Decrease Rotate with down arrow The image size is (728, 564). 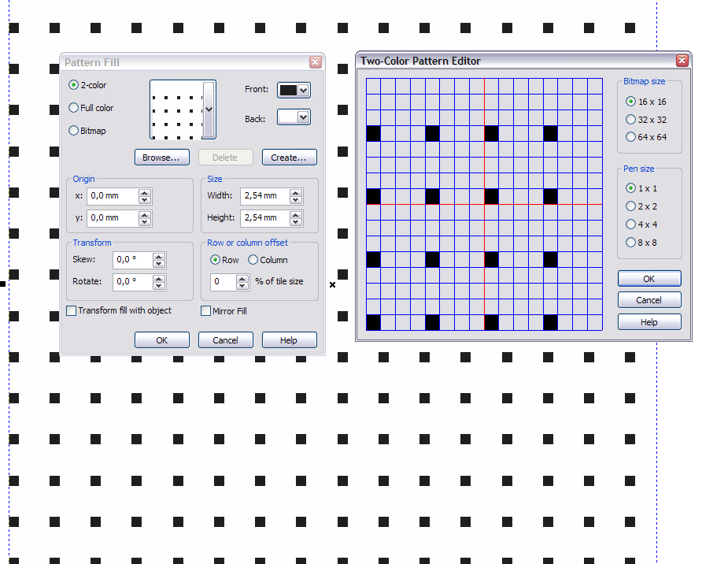[159, 285]
